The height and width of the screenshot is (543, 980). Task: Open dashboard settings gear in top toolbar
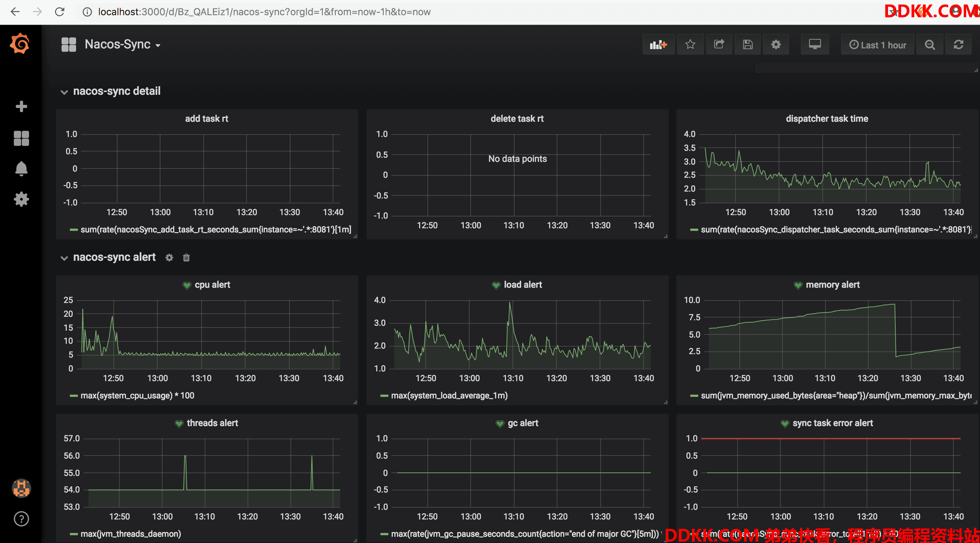pyautogui.click(x=776, y=45)
